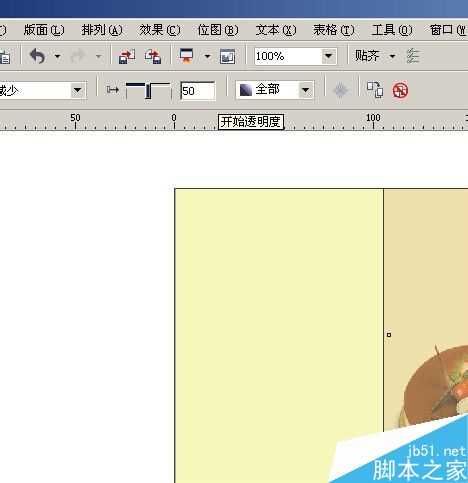The width and height of the screenshot is (468, 483).
Task: Open the application launcher icon
Action: click(x=187, y=56)
